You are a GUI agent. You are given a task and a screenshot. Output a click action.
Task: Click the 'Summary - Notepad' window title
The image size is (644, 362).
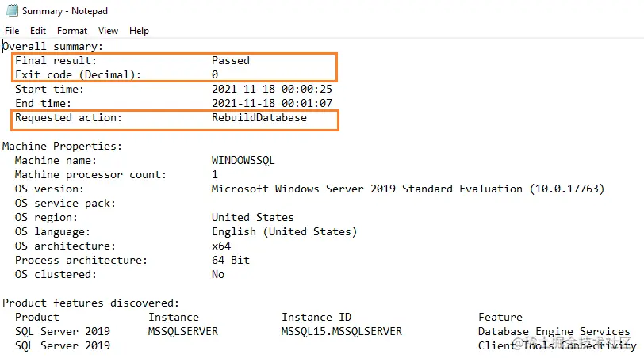pyautogui.click(x=65, y=11)
